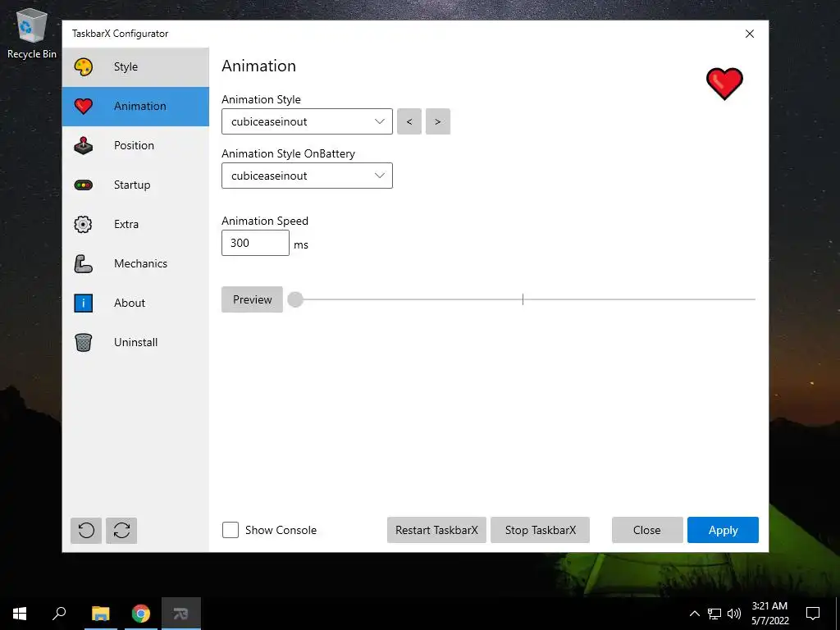Open File Explorer from the taskbar
The width and height of the screenshot is (840, 630).
100,614
